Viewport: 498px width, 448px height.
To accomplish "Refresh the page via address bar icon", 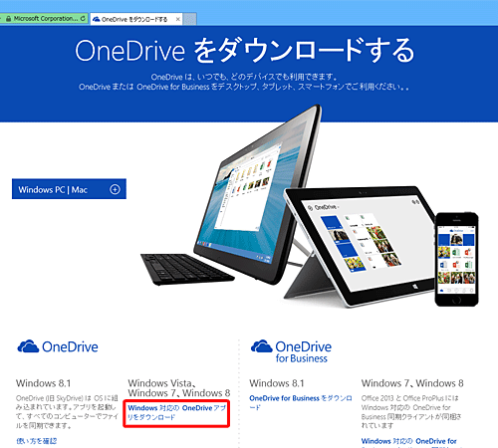I will coord(83,19).
